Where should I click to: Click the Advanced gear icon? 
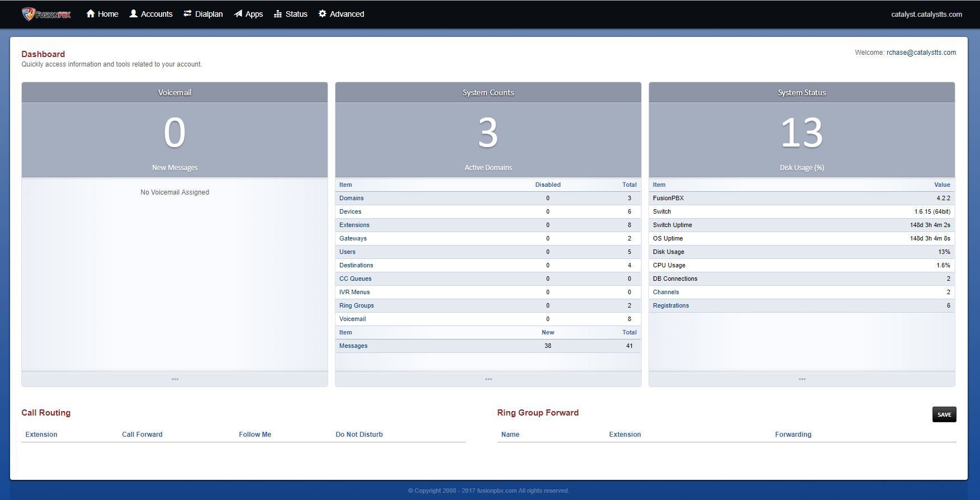coord(323,13)
